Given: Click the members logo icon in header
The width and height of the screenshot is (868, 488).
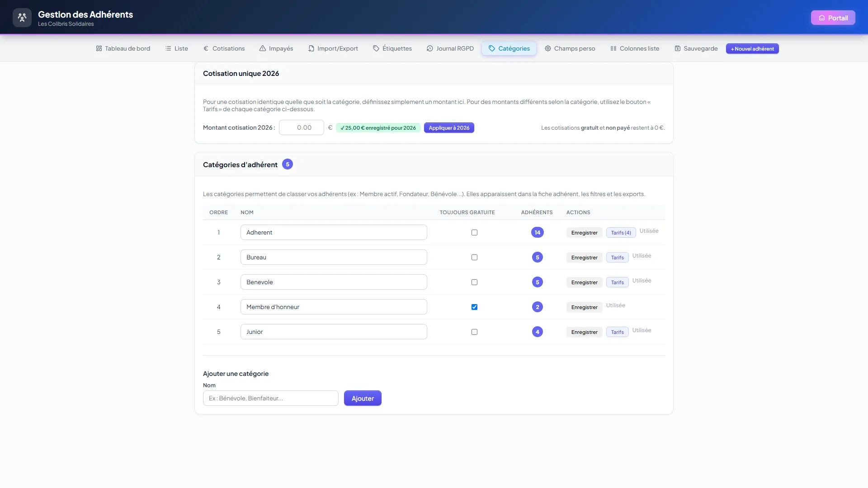Looking at the screenshot, I should point(22,18).
